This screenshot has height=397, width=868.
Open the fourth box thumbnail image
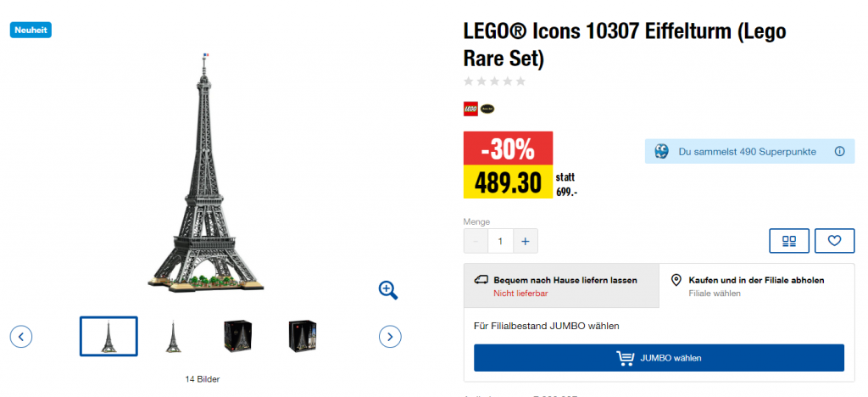[303, 336]
